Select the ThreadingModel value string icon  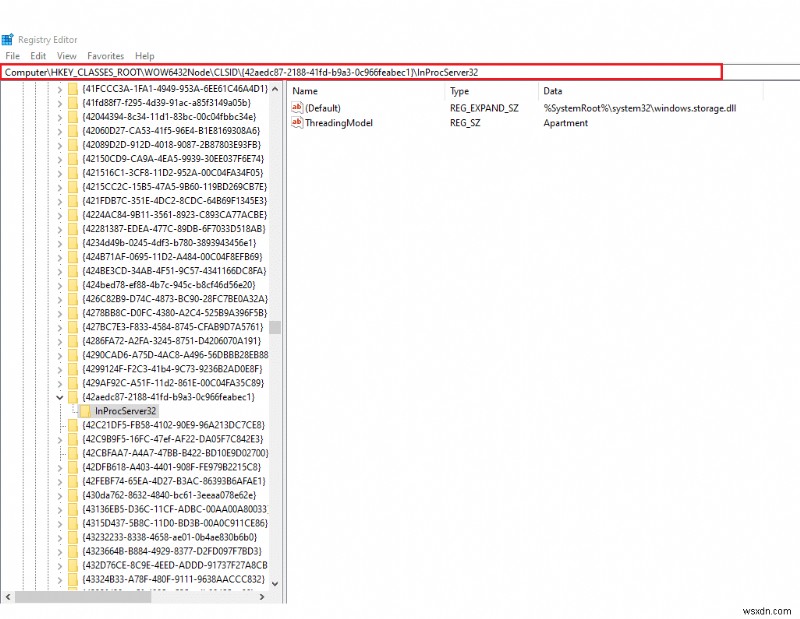297,122
